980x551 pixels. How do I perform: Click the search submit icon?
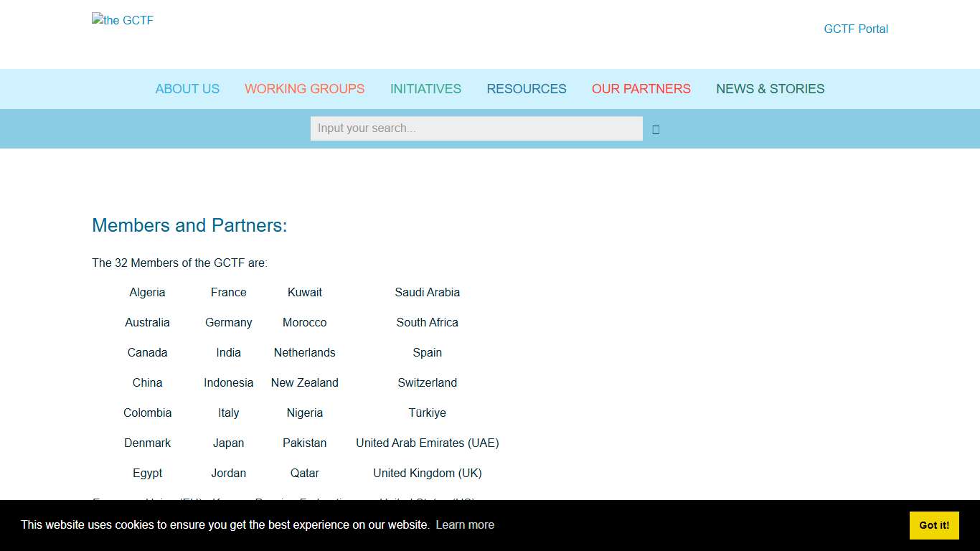pyautogui.click(x=655, y=129)
